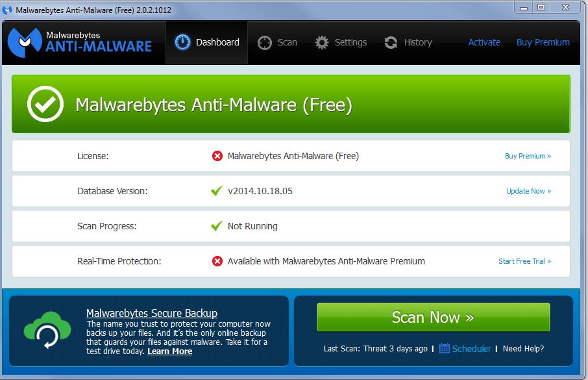
Task: Click the green check beside Database Version
Action: coord(217,190)
